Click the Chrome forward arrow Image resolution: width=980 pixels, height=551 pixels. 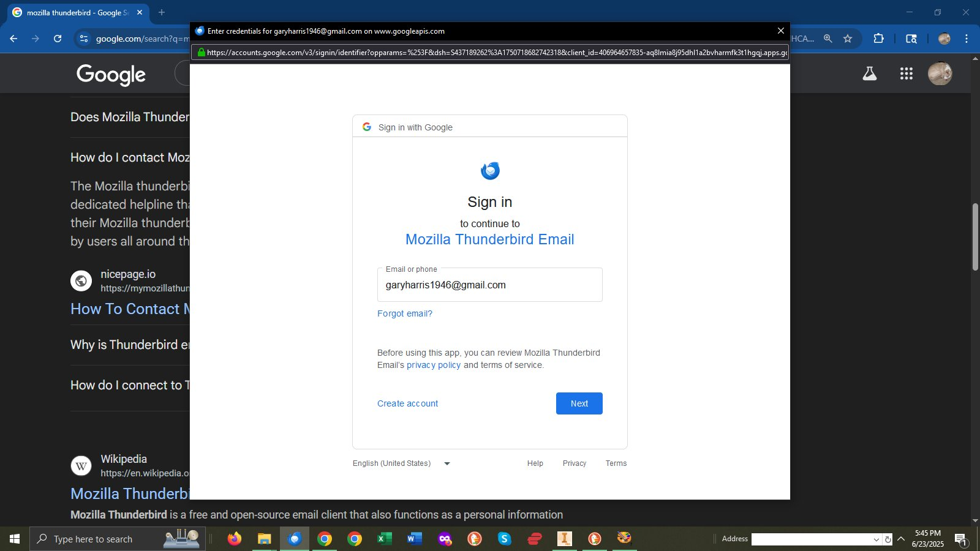pos(36,39)
